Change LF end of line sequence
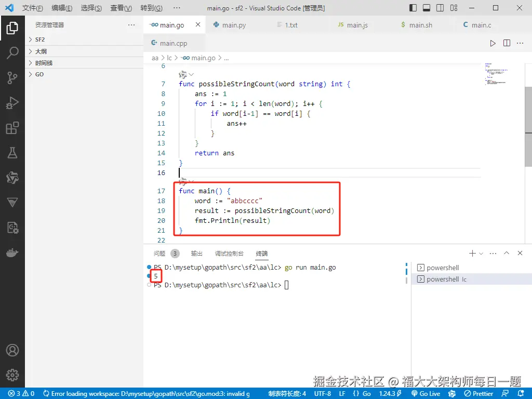This screenshot has width=532, height=399. [342, 394]
